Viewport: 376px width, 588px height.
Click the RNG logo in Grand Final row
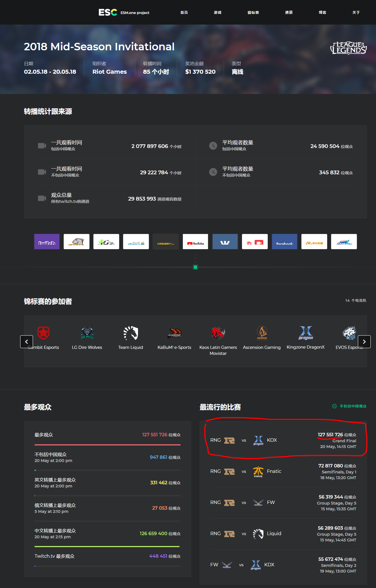click(x=229, y=440)
